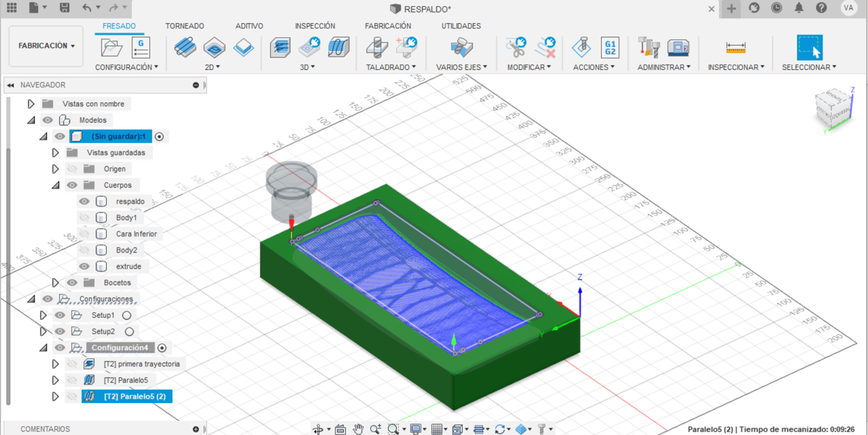The image size is (868, 435).
Task: Click the Look At icon in navigation bar
Action: (340, 429)
